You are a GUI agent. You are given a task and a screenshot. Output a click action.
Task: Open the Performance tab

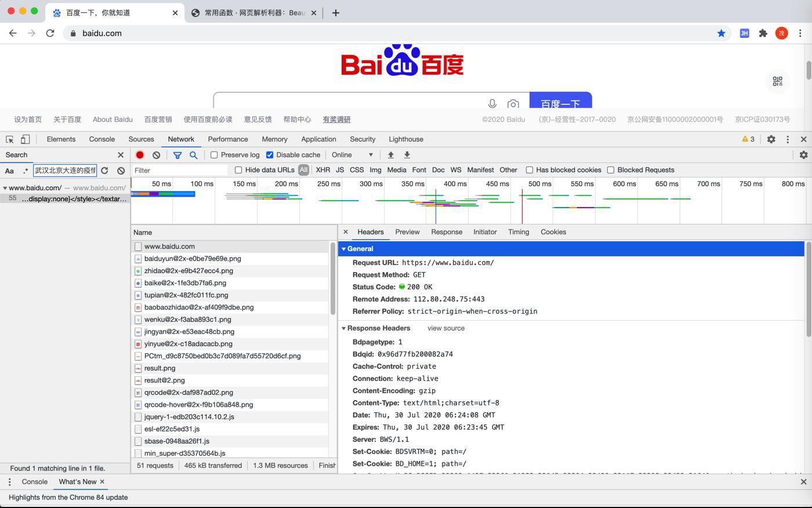click(x=228, y=139)
